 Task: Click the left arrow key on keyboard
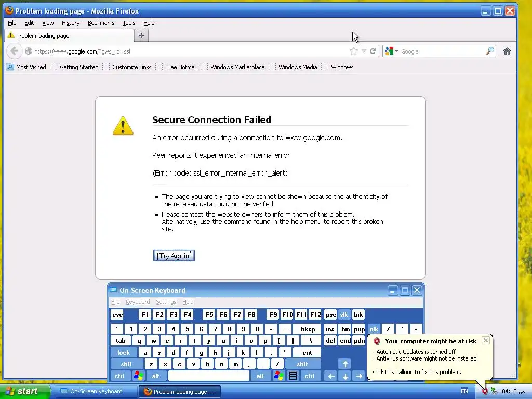pyautogui.click(x=331, y=376)
